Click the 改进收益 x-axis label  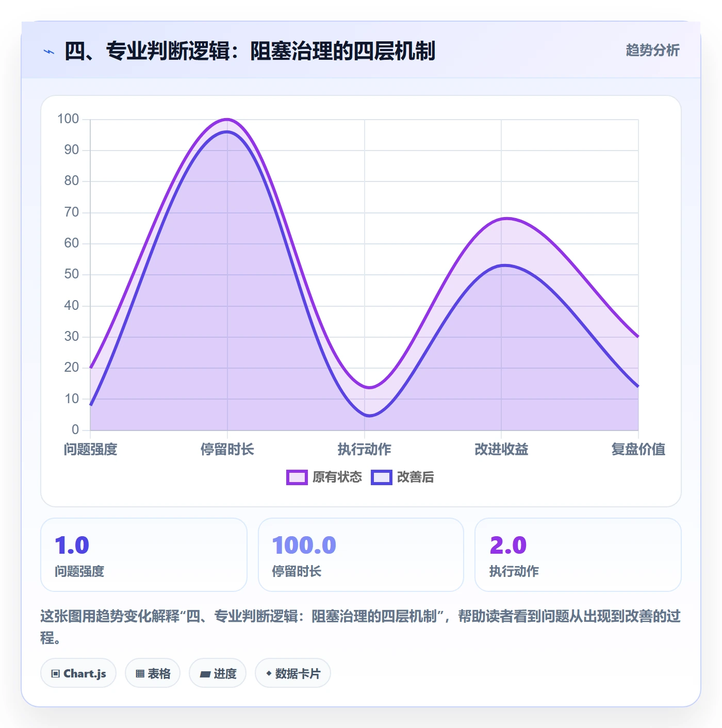point(501,450)
